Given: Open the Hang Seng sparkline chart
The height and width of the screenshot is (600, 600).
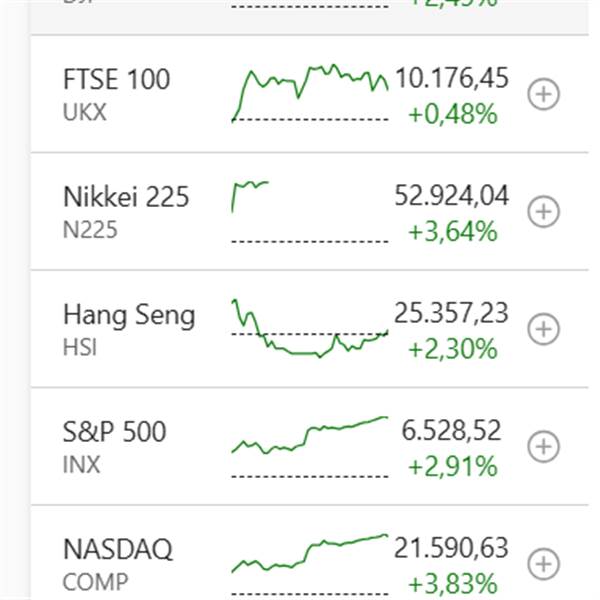Looking at the screenshot, I should tap(309, 328).
